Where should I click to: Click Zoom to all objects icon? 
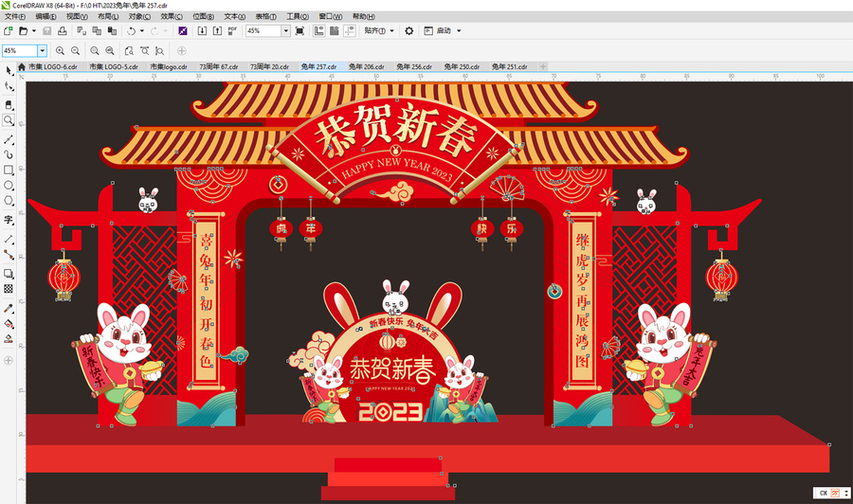click(x=110, y=50)
